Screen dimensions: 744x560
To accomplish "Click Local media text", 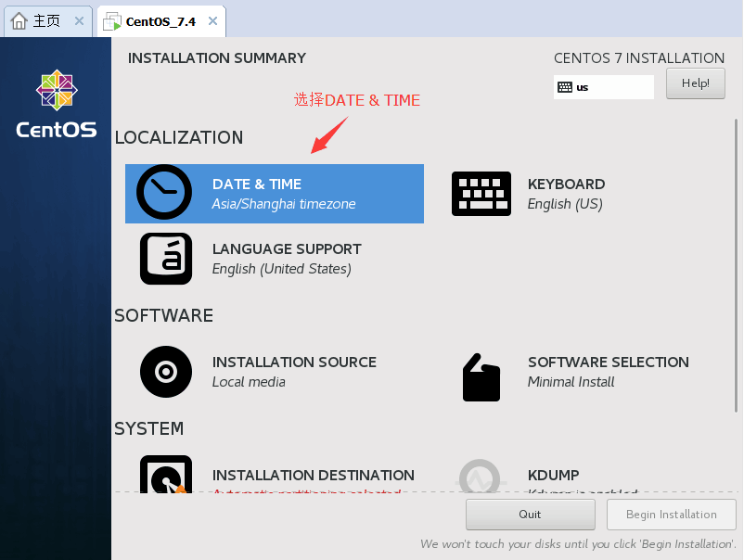I will [x=249, y=382].
